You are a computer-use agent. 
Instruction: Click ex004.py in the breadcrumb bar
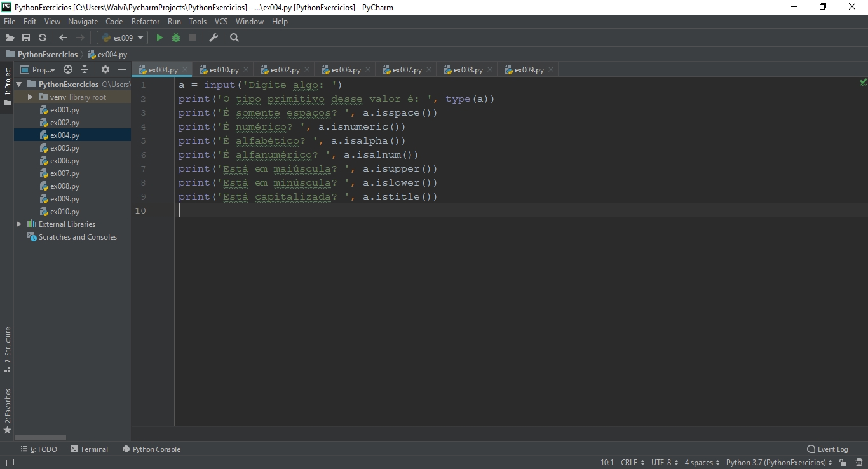[107, 55]
